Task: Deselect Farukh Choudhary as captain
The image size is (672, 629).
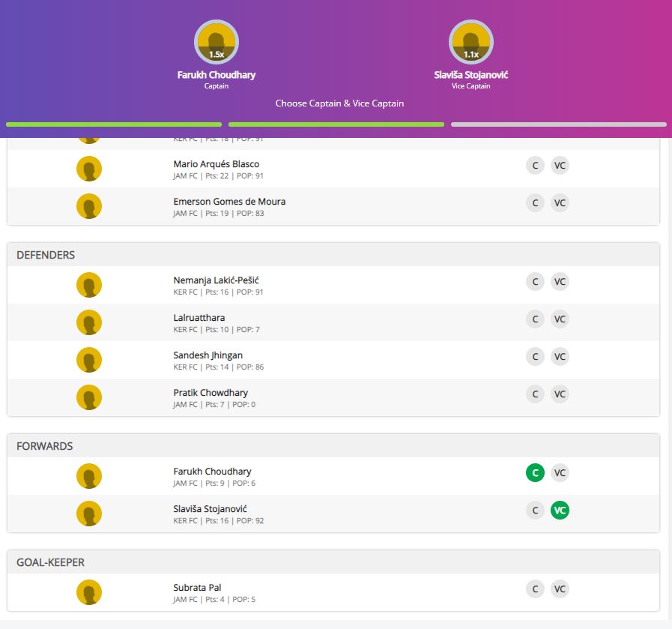Action: click(535, 473)
